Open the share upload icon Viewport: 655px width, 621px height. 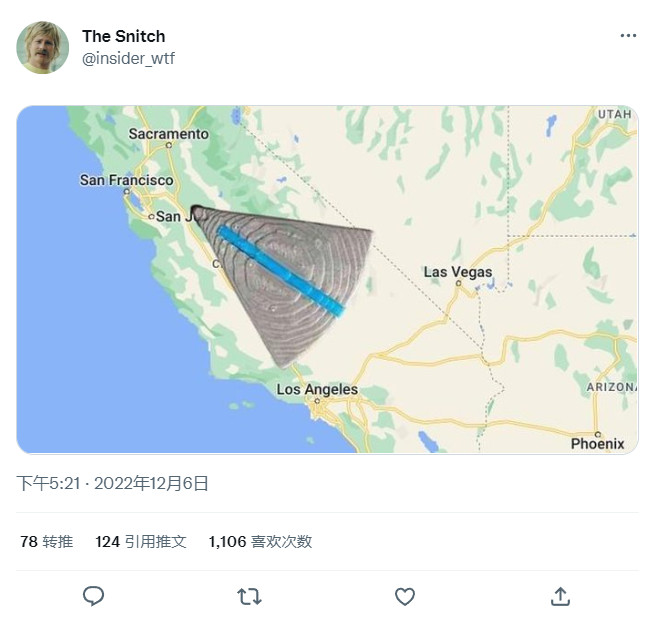(560, 596)
